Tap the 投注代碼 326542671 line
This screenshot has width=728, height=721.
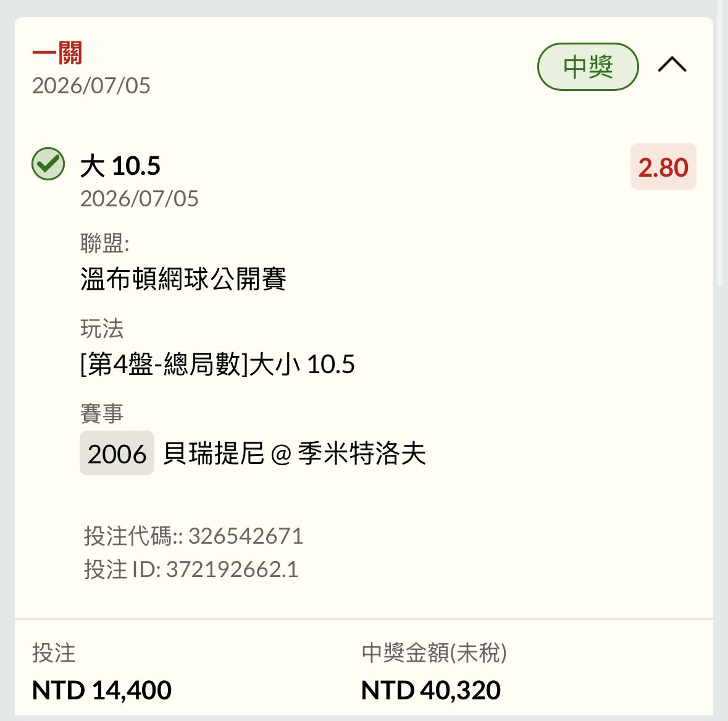(x=194, y=536)
